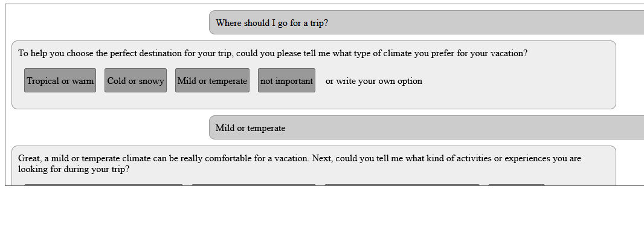Click the blank chat area left of the 'Mild or temperate' bubble
Image resolution: width=644 pixels, height=250 pixels.
click(x=109, y=128)
